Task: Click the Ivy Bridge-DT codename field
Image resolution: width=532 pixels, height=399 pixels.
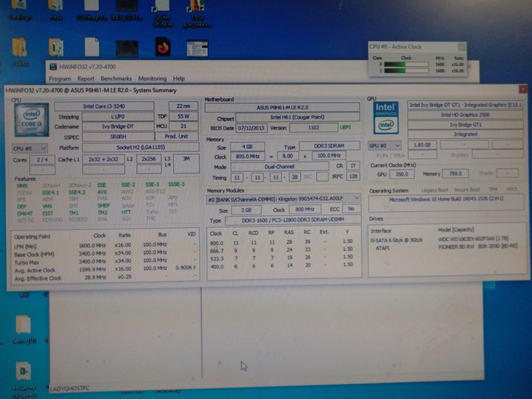Action: point(118,126)
